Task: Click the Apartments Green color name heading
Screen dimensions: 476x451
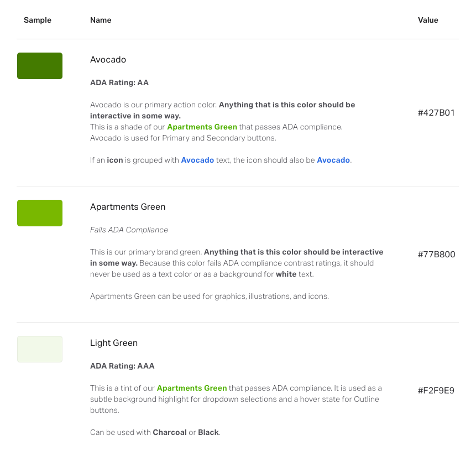Action: coord(128,207)
